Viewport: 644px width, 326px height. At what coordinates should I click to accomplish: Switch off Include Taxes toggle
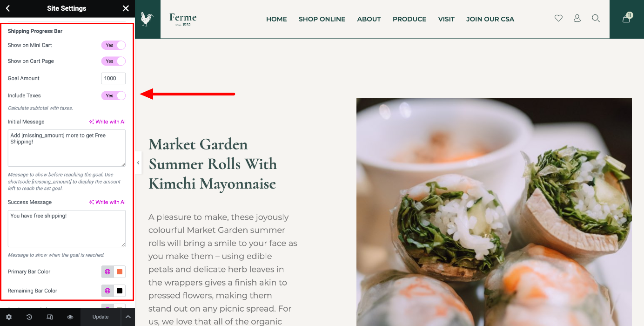114,95
